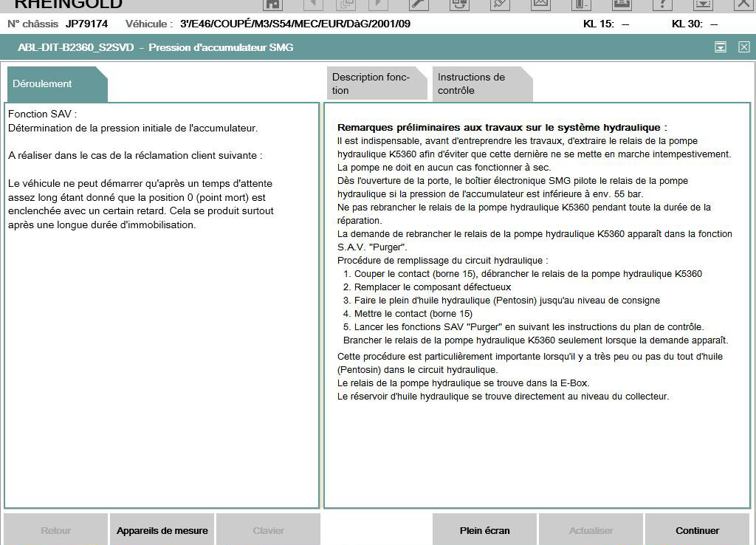The image size is (756, 545).
Task: Click 'Procédure de remplissage du circuit hydraulique' line
Action: [443, 261]
